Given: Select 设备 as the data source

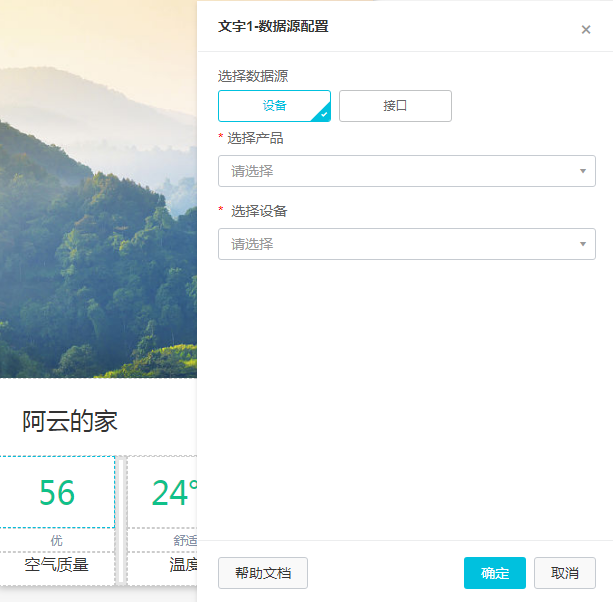Looking at the screenshot, I should (x=274, y=106).
